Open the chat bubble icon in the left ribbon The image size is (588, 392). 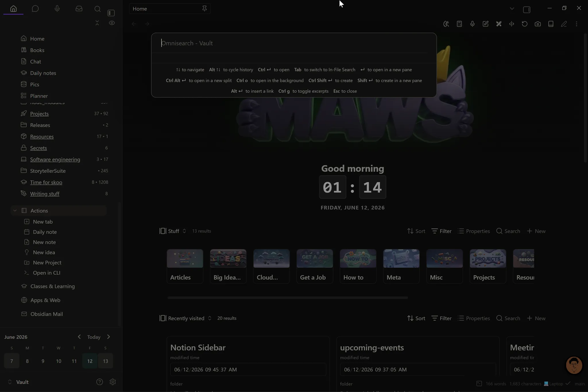pos(35,9)
